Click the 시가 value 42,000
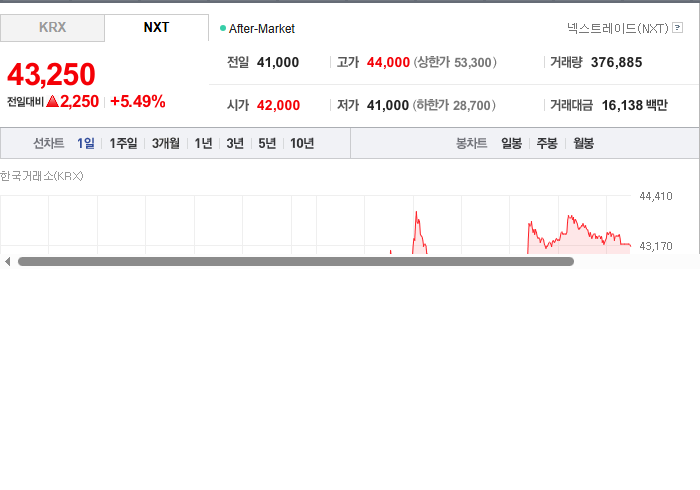Image resolution: width=700 pixels, height=490 pixels. coord(278,105)
